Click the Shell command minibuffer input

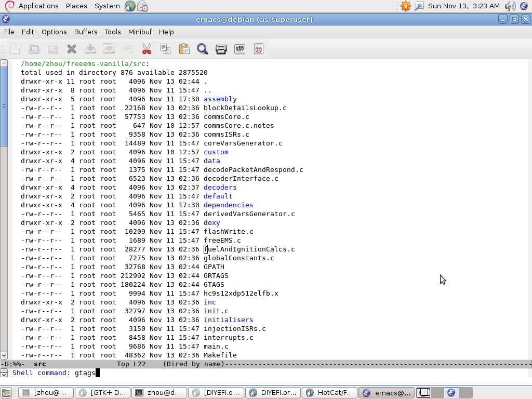click(x=260, y=373)
